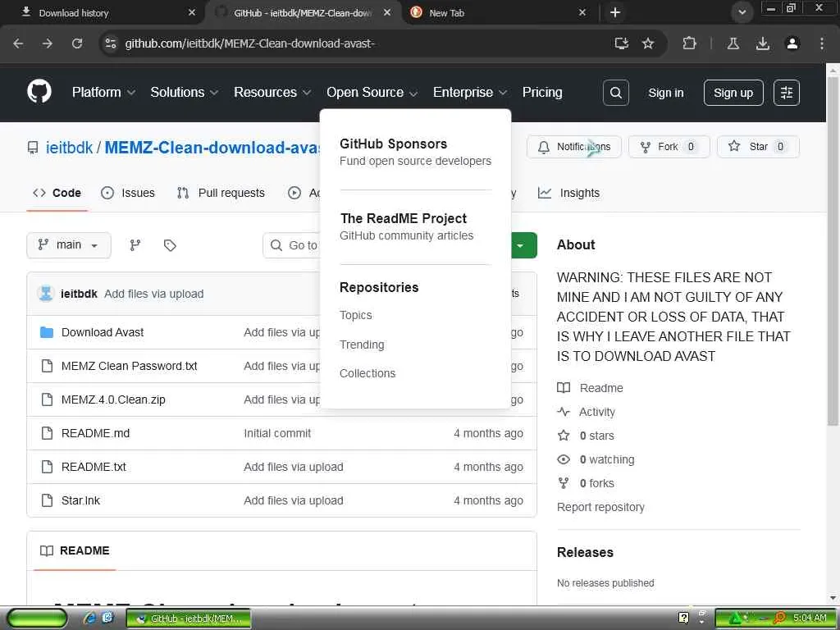Fork the repository with Fork button

669,147
